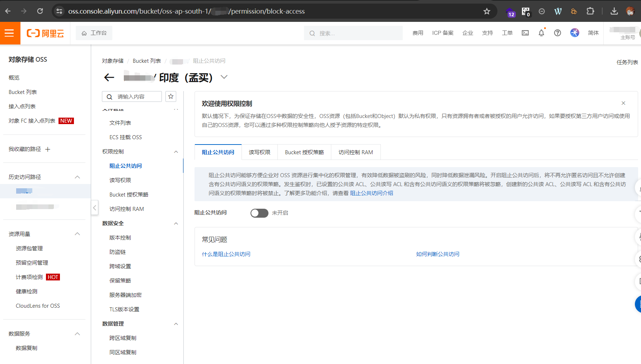Viewport: 641px width, 364px height.
Task: Focus the 请输入内容 menu search field
Action: pos(132,97)
